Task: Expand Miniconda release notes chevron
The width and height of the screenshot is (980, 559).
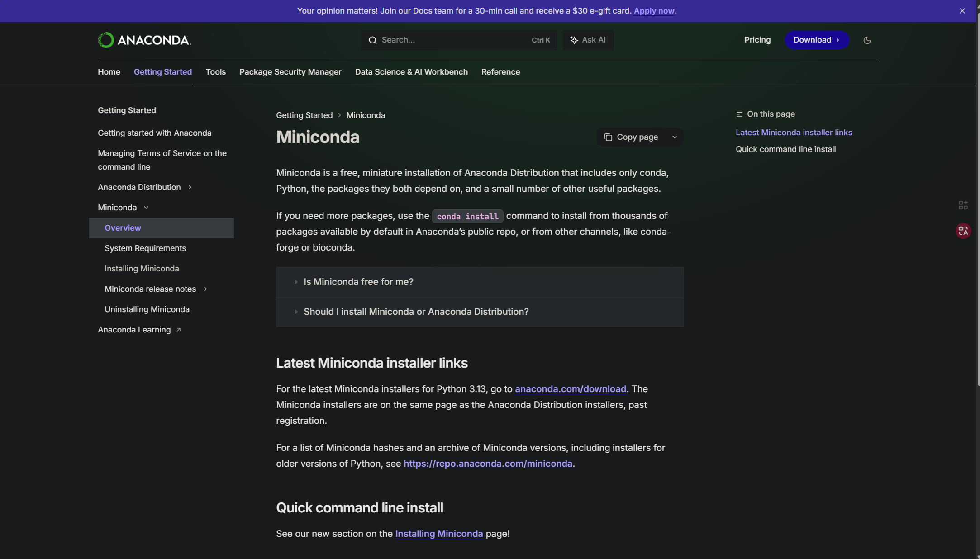Action: point(205,289)
